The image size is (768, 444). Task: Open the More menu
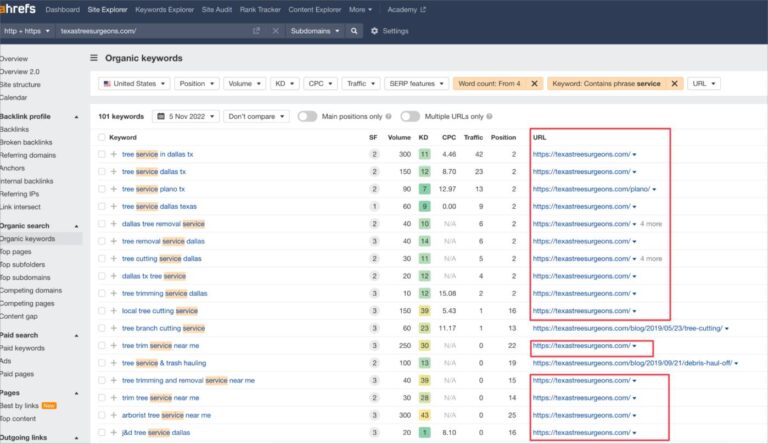pyautogui.click(x=360, y=10)
